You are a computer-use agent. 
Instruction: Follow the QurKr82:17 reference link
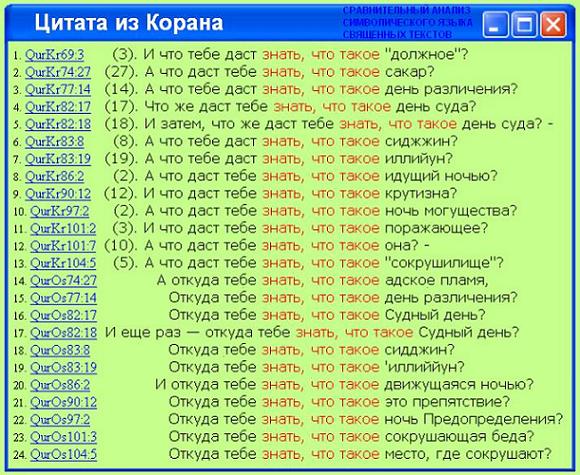[x=58, y=107]
